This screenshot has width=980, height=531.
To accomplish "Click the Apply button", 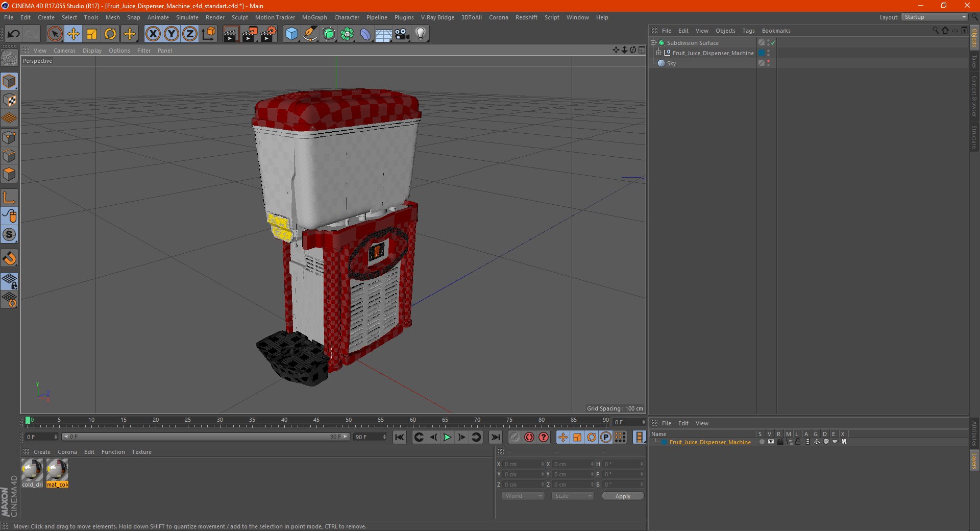I will tap(623, 496).
